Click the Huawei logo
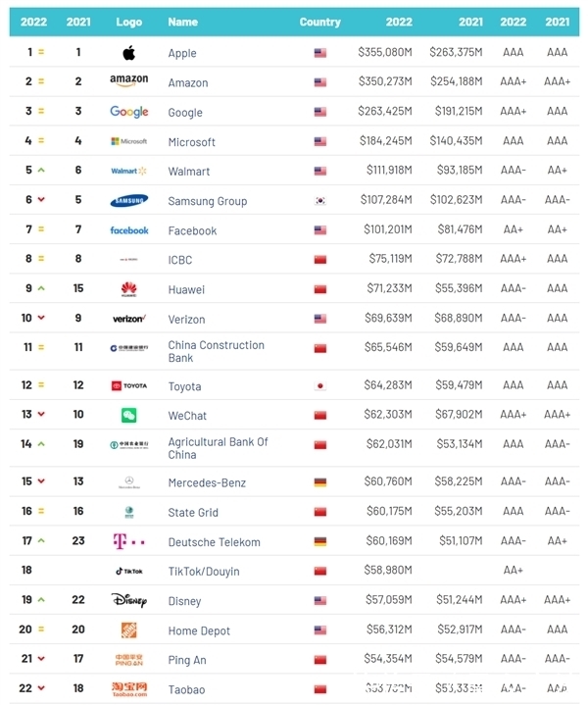588x705 pixels. (128, 289)
